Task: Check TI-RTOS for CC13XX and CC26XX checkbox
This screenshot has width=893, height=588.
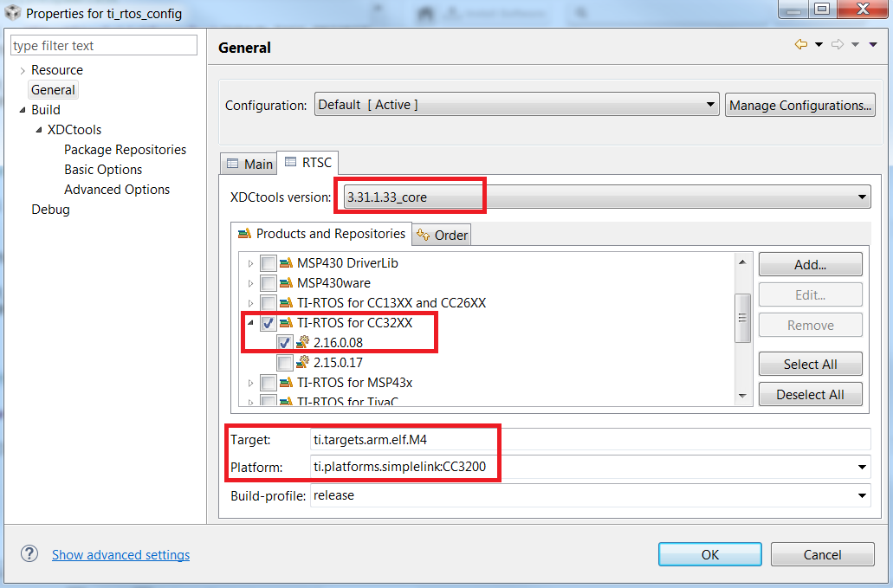Action: [269, 303]
